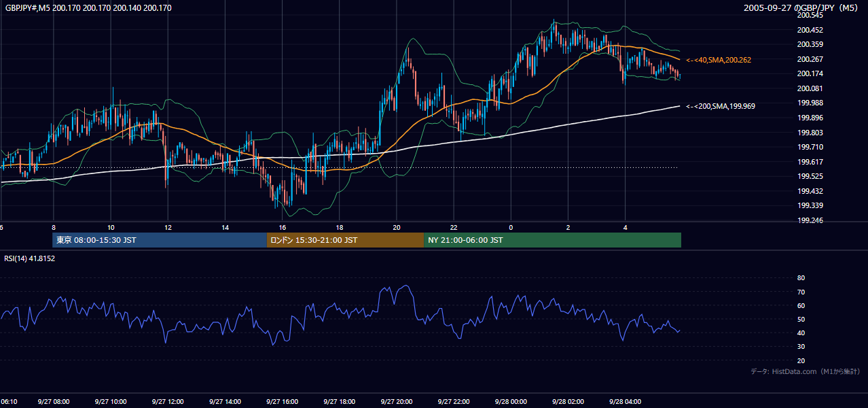Click price axis value 199.432

pos(810,191)
